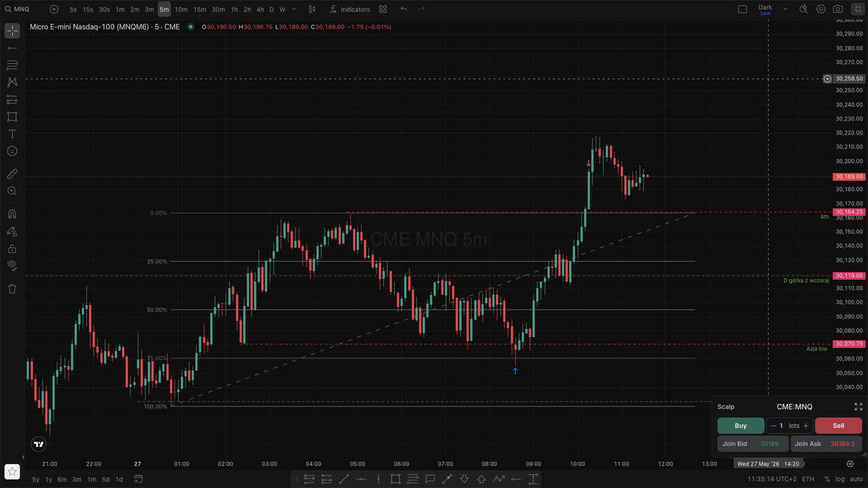Select arrow down marker in favorites bar
868x488 pixels.
coord(464,479)
